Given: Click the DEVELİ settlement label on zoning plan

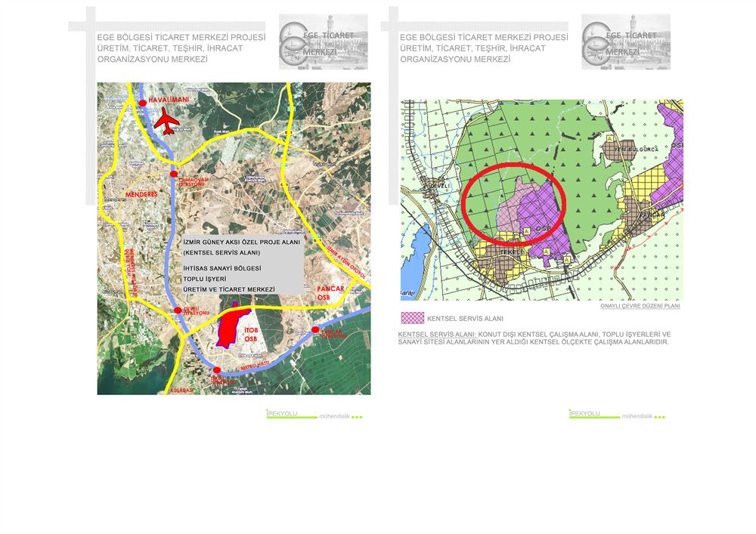Looking at the screenshot, I should pyautogui.click(x=440, y=186).
